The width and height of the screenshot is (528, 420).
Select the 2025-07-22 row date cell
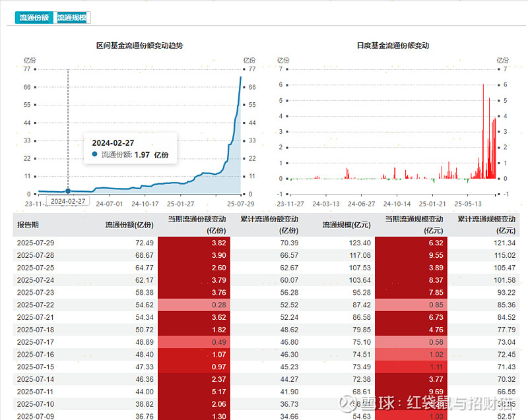click(35, 305)
